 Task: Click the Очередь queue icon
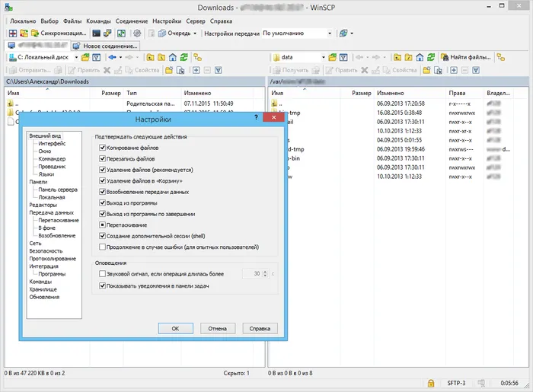coord(161,33)
